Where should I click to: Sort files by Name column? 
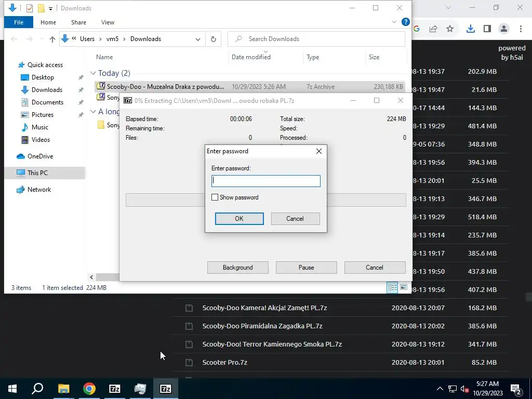pyautogui.click(x=104, y=57)
